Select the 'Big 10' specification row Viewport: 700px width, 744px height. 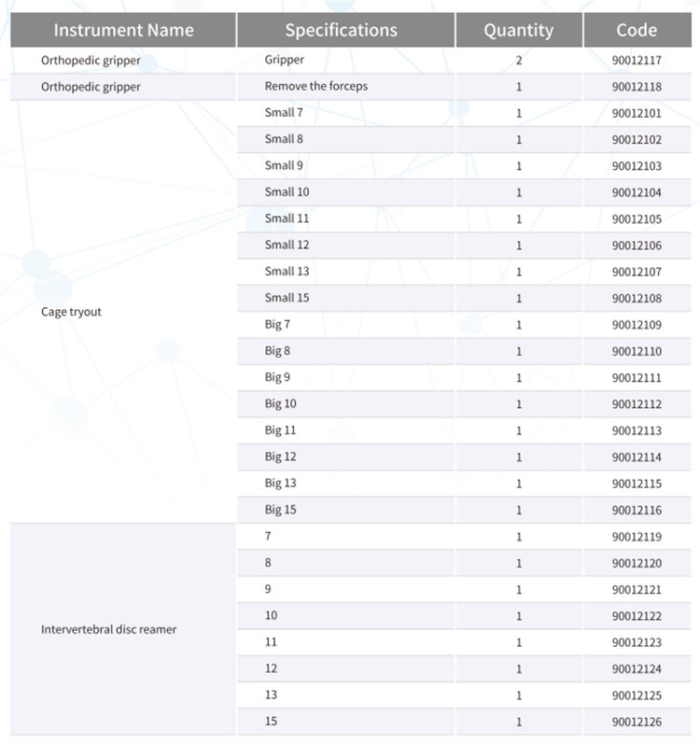pyautogui.click(x=281, y=404)
